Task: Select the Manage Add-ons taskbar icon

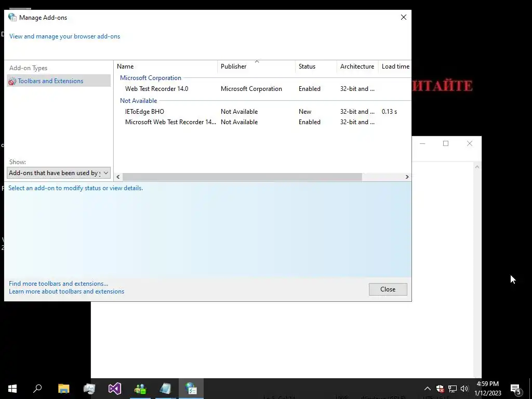Action: click(x=191, y=389)
